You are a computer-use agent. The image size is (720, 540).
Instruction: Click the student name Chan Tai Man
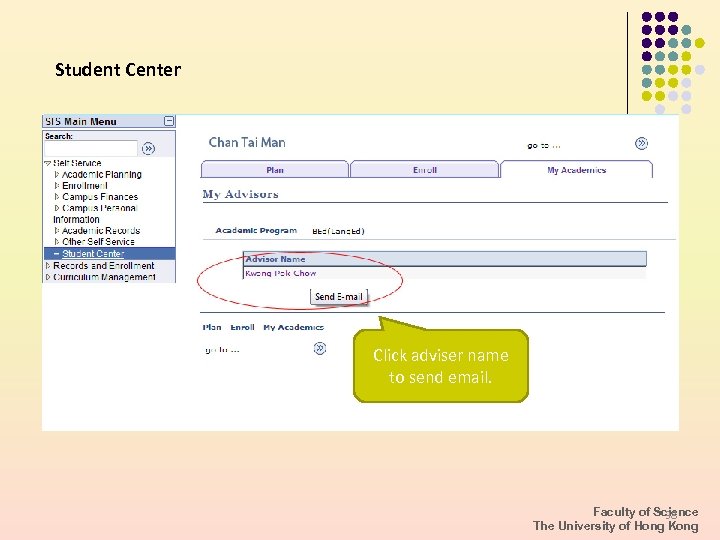click(x=247, y=142)
